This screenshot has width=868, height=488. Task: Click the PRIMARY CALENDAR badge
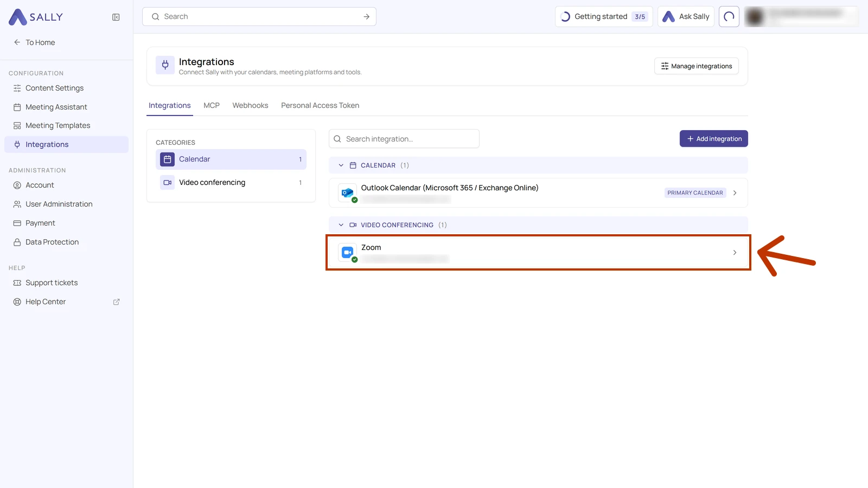695,193
